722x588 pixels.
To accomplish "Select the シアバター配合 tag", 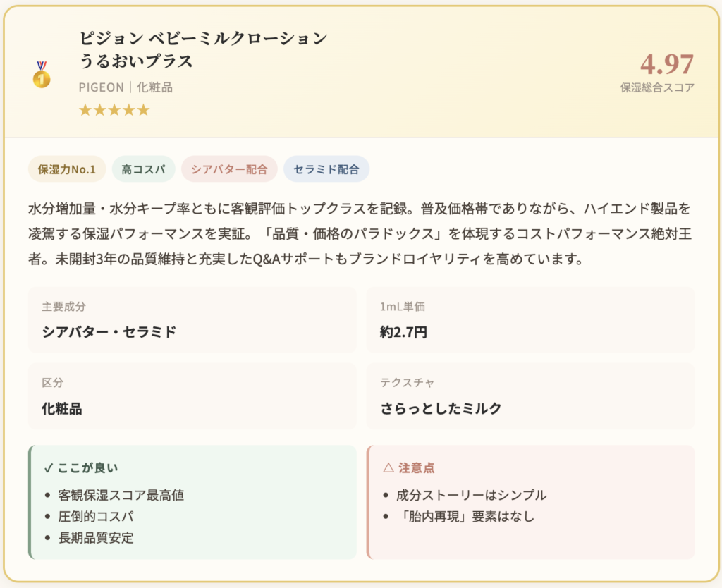I will (229, 169).
